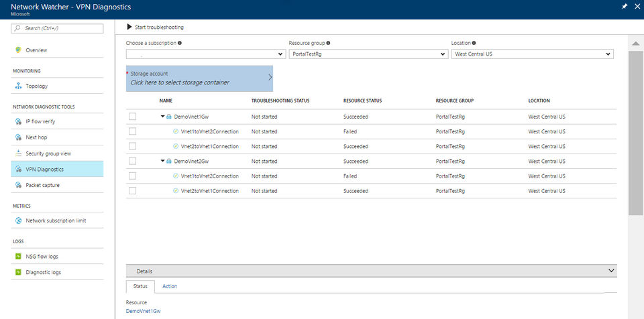Open Network subscription limit
Screen dimensions: 644x319
(x=57, y=220)
